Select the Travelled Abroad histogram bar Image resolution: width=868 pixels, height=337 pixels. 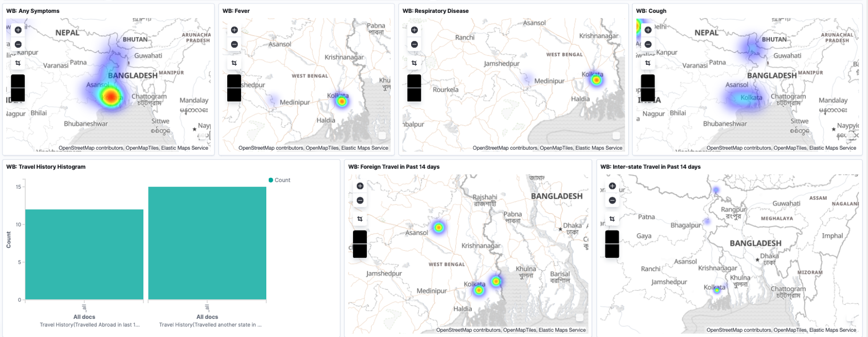84,254
